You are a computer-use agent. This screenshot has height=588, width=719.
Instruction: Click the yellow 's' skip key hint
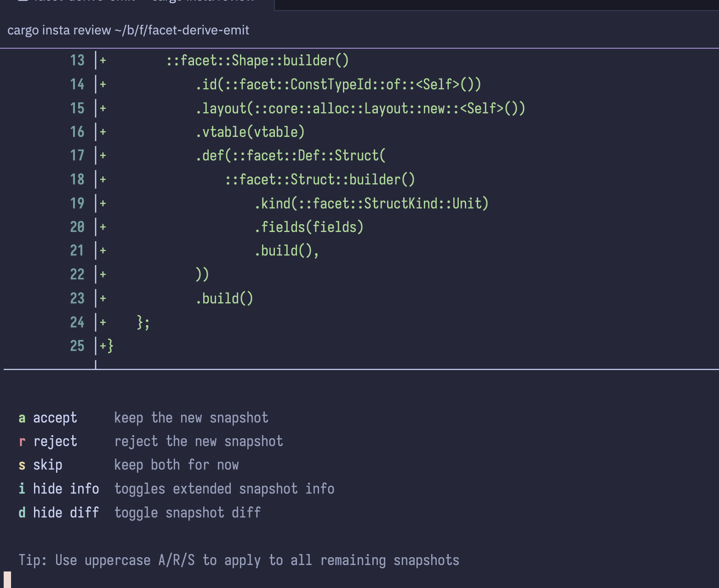(x=22, y=465)
